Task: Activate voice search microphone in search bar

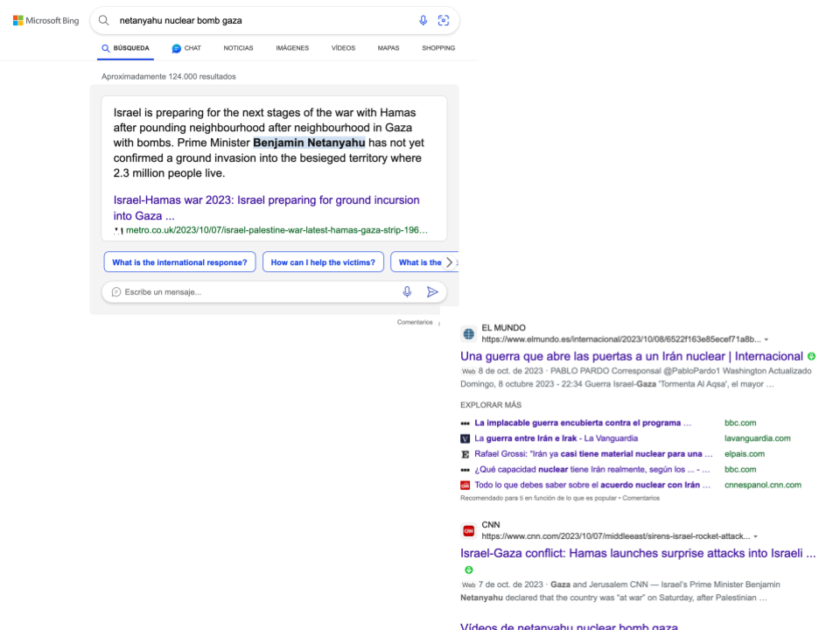Action: pyautogui.click(x=423, y=20)
